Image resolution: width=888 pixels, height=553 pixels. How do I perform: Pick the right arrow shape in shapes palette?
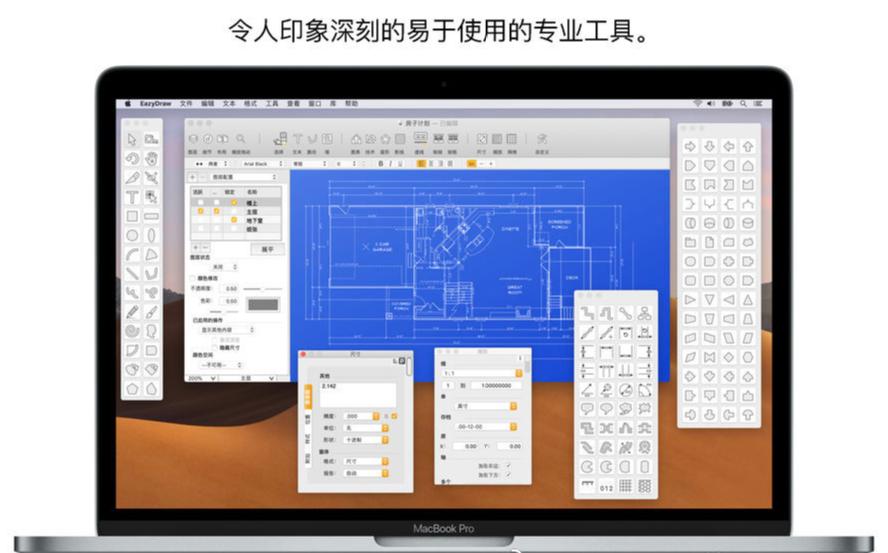click(x=690, y=146)
